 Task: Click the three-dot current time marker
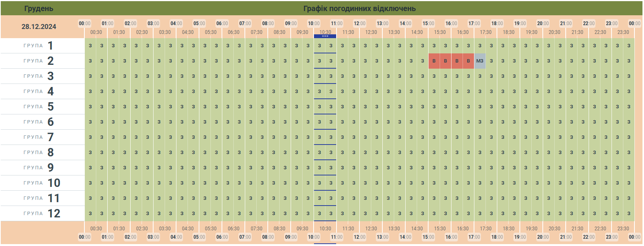click(325, 36)
